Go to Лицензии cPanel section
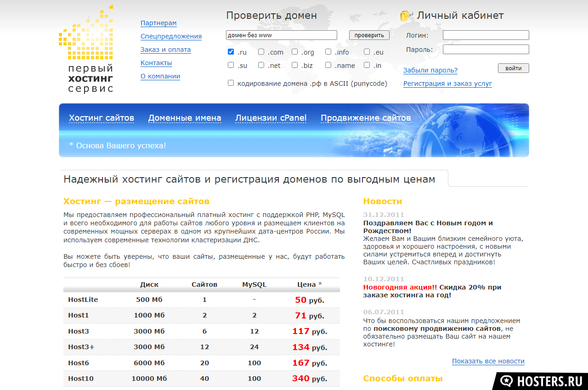Viewport: 588px width, 390px height. tap(271, 118)
